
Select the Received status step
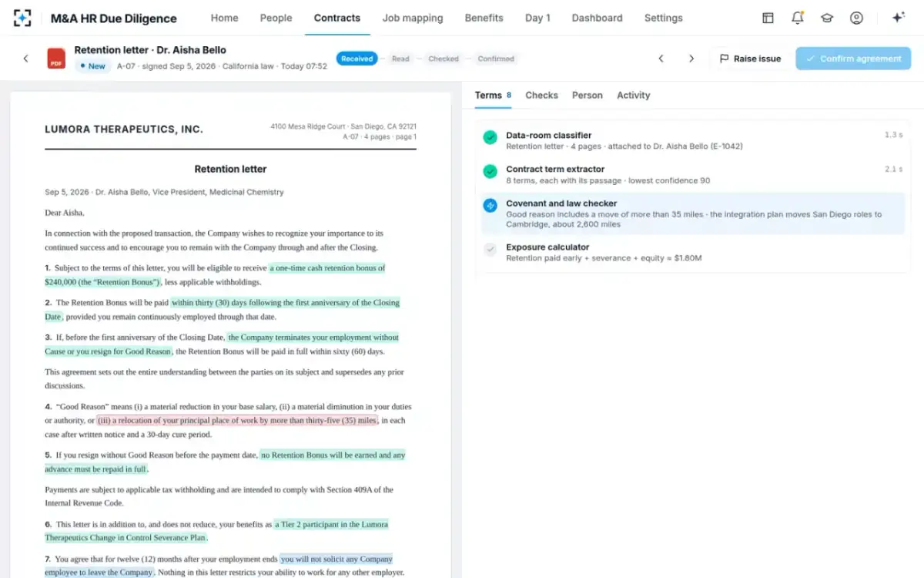(x=357, y=59)
